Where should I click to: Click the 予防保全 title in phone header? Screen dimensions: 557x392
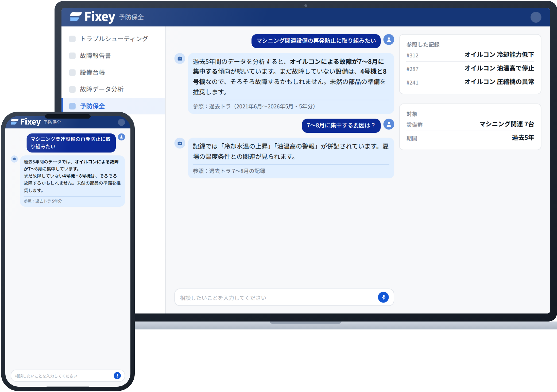(x=52, y=122)
